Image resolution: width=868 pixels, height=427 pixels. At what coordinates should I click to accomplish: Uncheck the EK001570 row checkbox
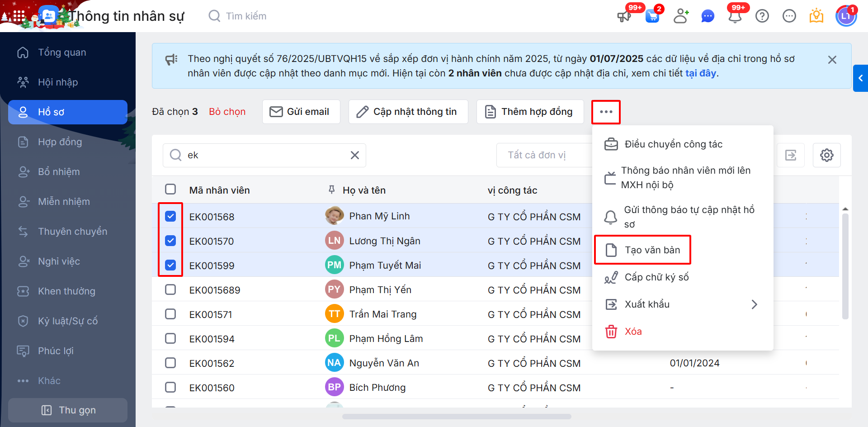click(x=170, y=241)
